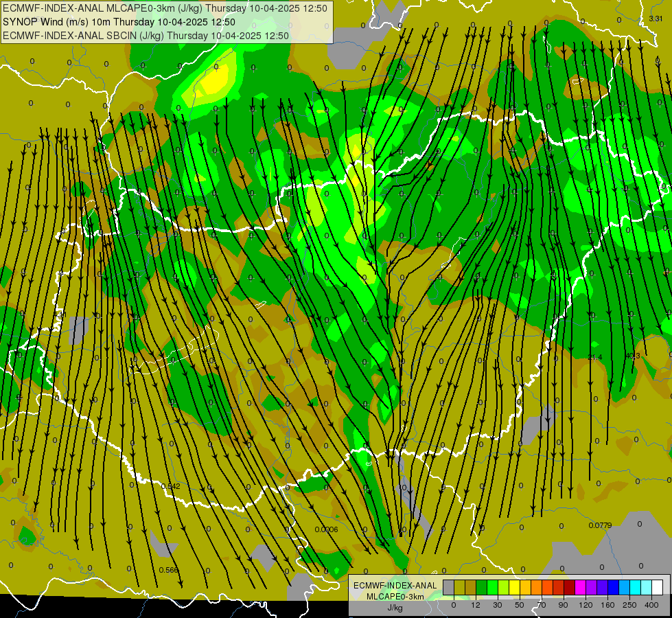
Task: Click legend tick label 70
Action: click(542, 605)
